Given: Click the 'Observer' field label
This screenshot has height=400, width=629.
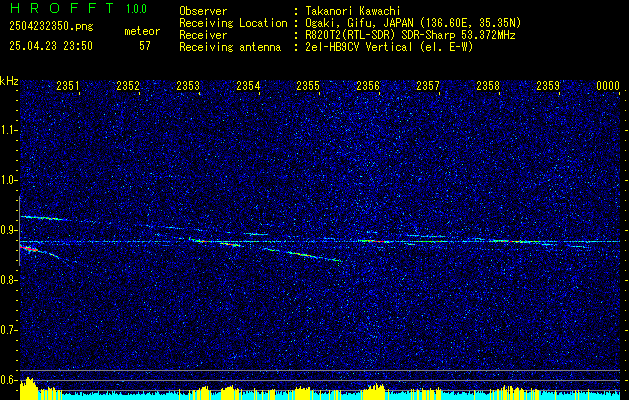Looking at the screenshot, I should click(x=203, y=11).
